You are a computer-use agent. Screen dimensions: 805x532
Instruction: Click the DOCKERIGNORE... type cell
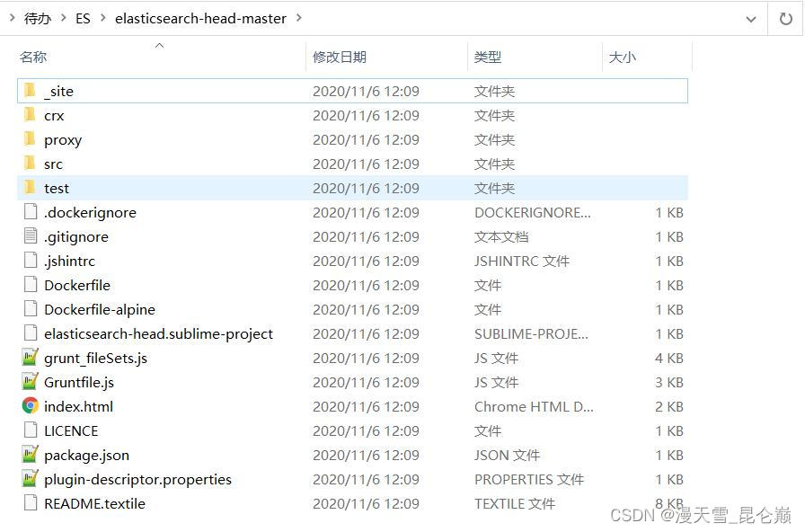click(x=533, y=213)
